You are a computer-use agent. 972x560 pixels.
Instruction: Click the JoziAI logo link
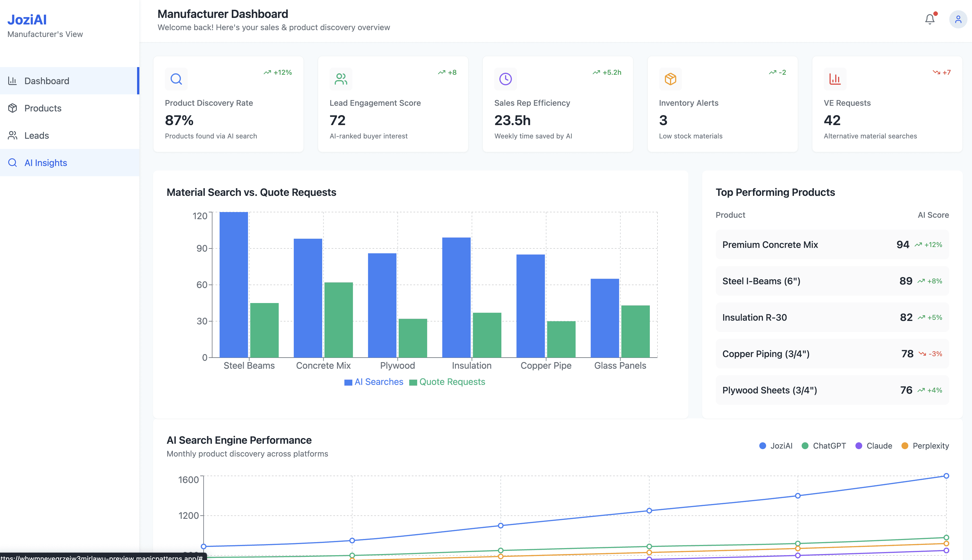coord(27,20)
